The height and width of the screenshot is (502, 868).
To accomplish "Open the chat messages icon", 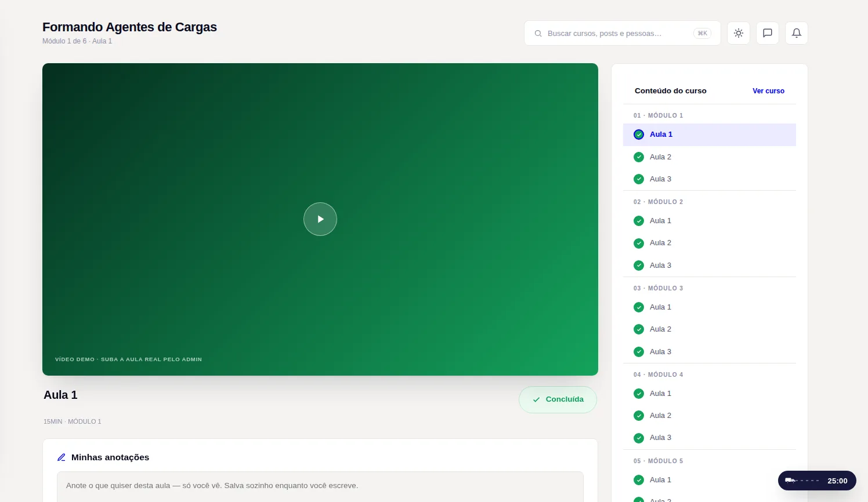I will pyautogui.click(x=768, y=33).
